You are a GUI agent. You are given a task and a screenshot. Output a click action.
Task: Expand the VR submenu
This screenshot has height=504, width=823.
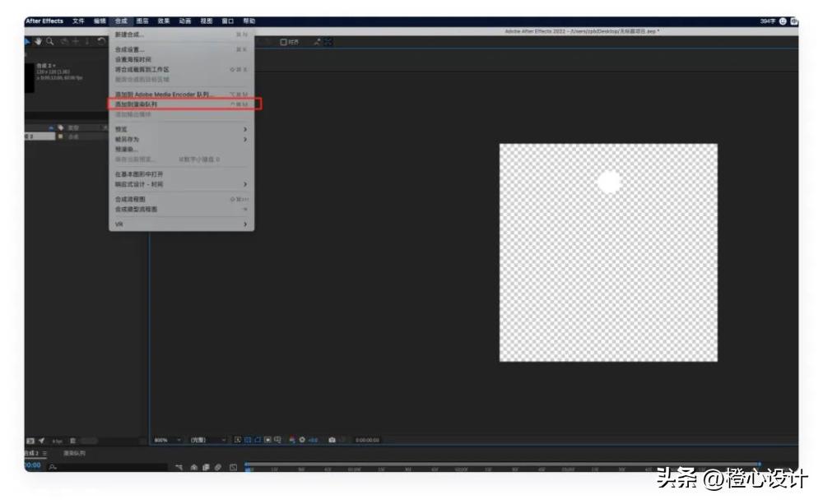[x=181, y=224]
